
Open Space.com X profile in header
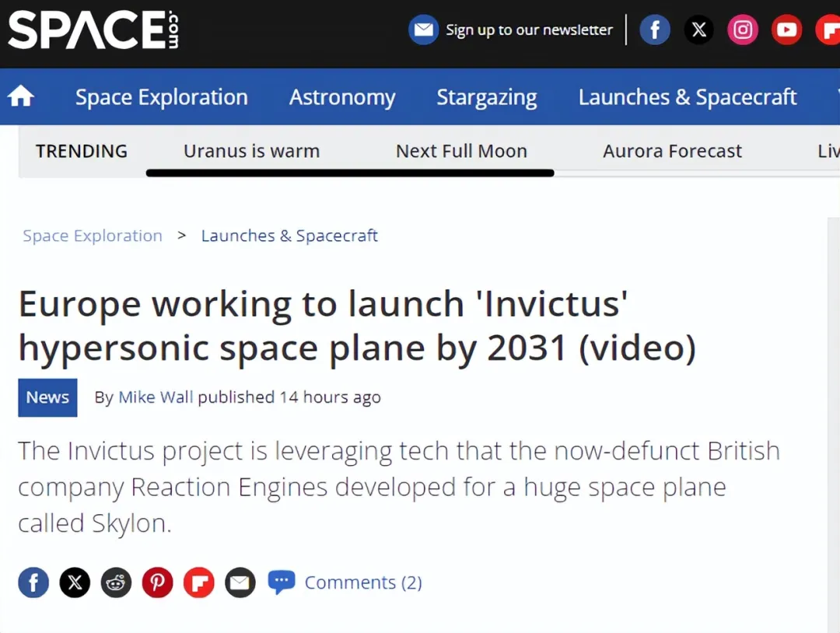tap(698, 30)
